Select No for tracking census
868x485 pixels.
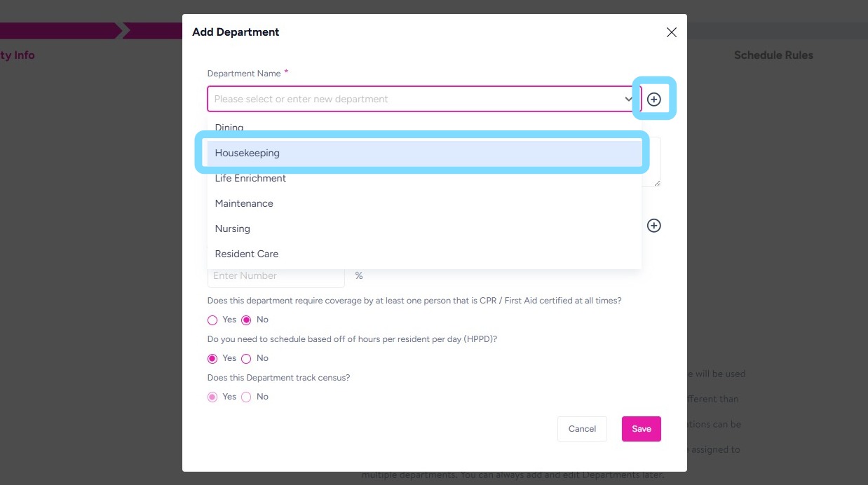(246, 397)
